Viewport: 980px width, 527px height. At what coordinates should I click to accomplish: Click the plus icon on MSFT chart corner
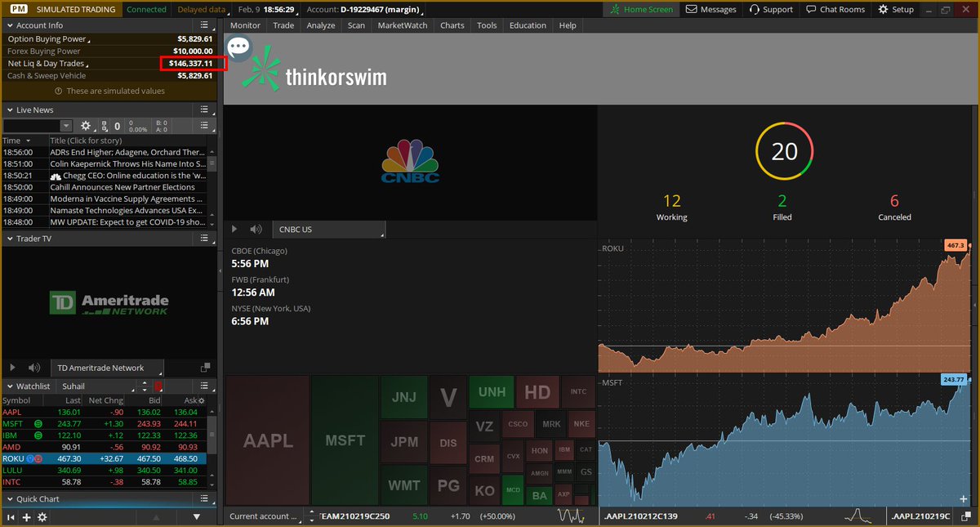coord(964,498)
